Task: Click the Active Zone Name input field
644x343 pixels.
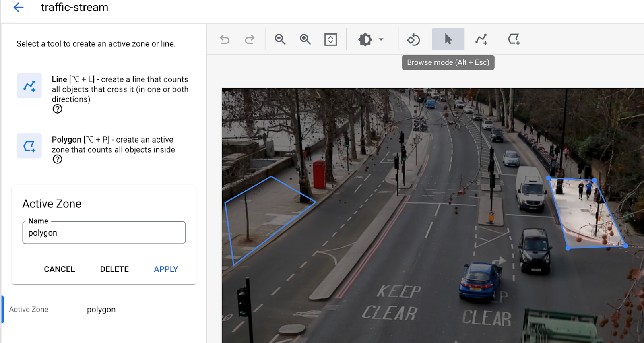Action: [x=104, y=233]
